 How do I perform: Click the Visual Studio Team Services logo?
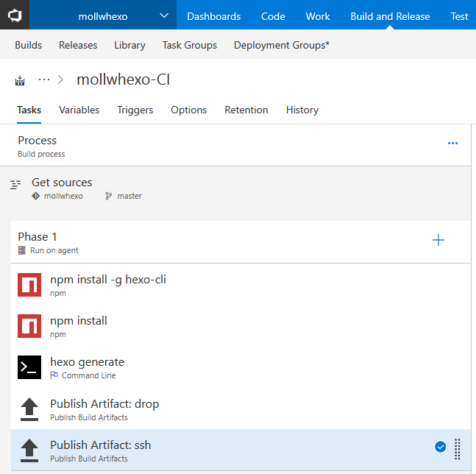click(x=15, y=15)
